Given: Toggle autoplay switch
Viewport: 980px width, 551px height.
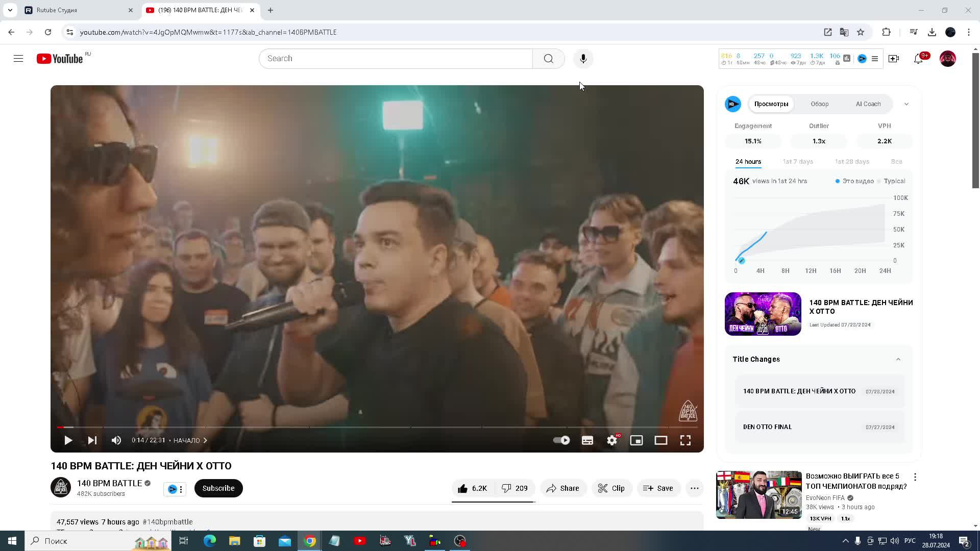Looking at the screenshot, I should (561, 440).
